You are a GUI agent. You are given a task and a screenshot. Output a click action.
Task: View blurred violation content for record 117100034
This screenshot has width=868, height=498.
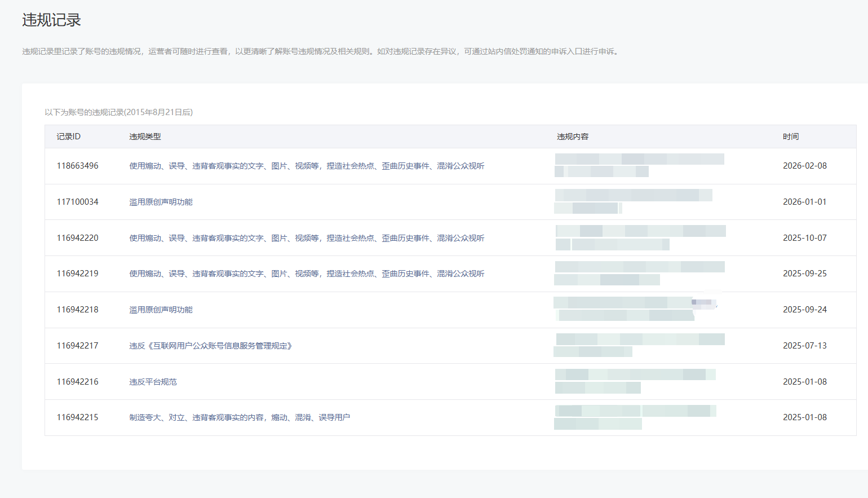[633, 201]
